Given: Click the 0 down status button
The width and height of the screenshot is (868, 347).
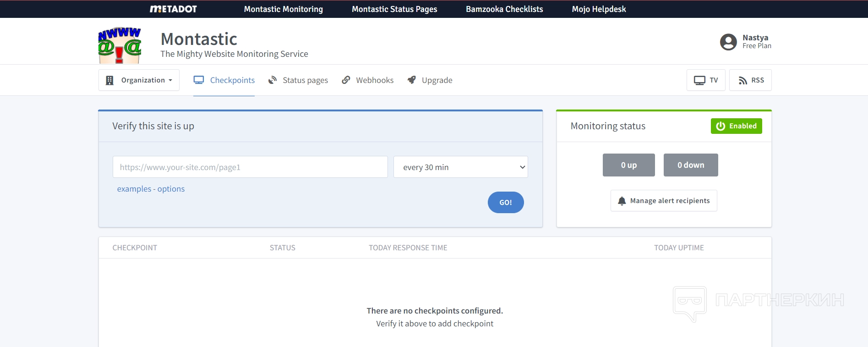Looking at the screenshot, I should point(691,165).
